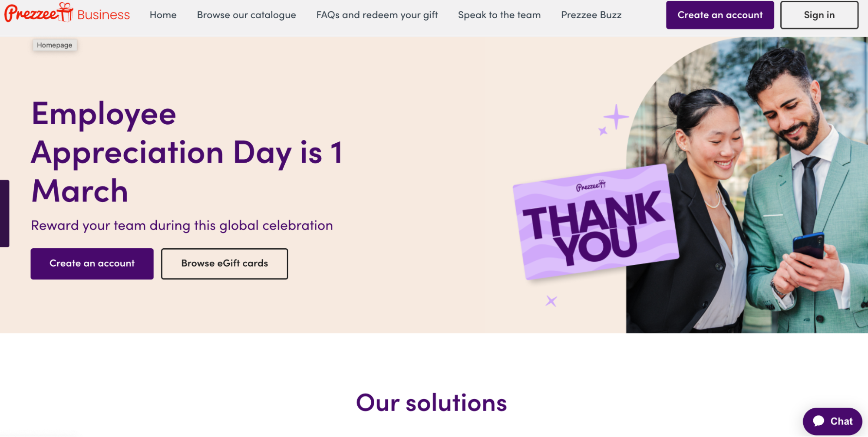
Task: Click the dark purple tab on left edge
Action: tap(4, 213)
